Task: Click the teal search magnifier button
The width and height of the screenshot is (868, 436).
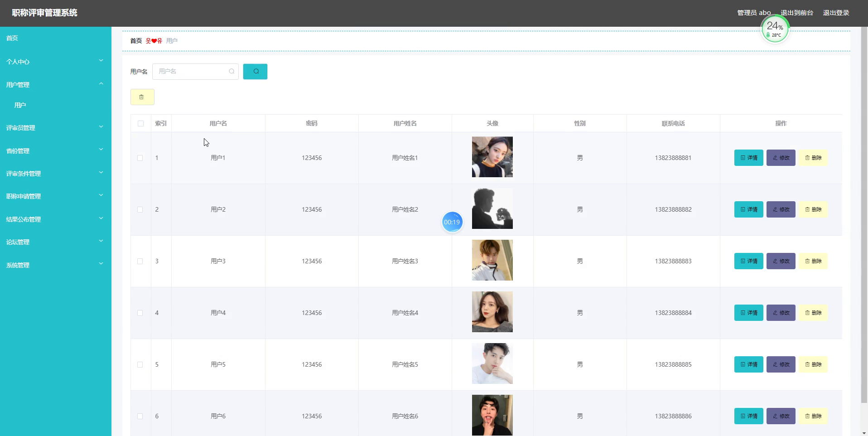Action: click(x=255, y=72)
